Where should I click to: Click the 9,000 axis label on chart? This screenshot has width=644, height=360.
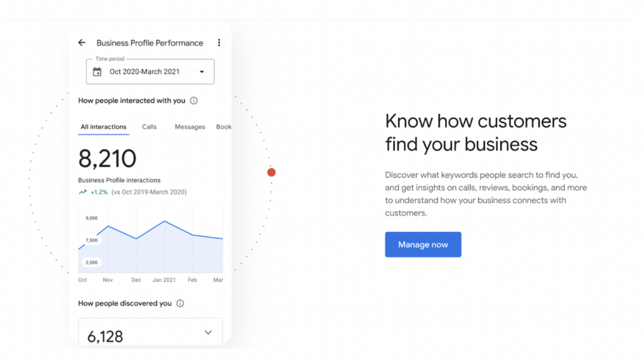coord(91,218)
